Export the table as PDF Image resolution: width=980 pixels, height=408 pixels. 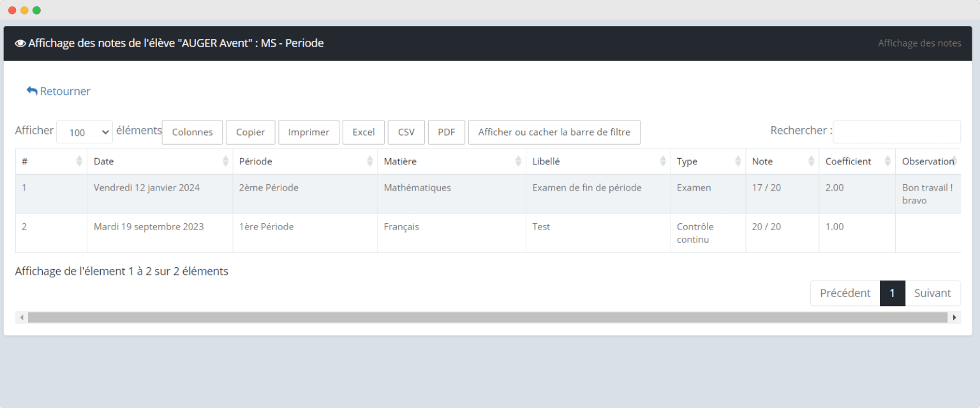pyautogui.click(x=447, y=132)
